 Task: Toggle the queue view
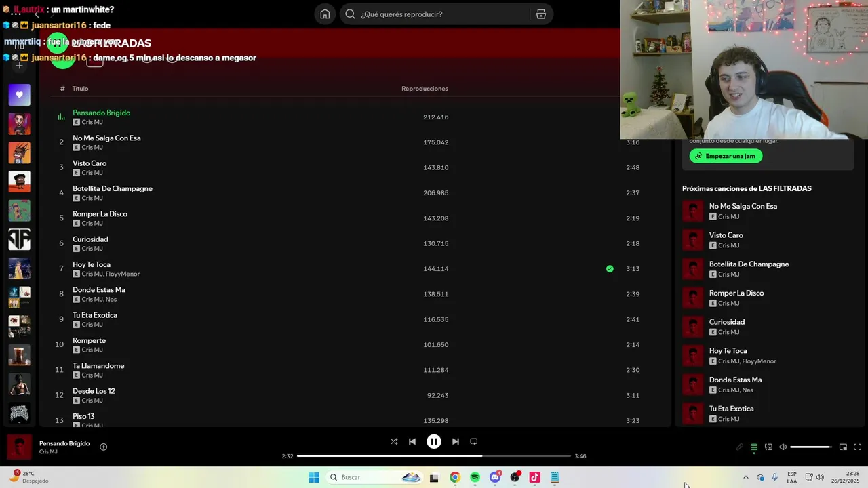pos(754,447)
